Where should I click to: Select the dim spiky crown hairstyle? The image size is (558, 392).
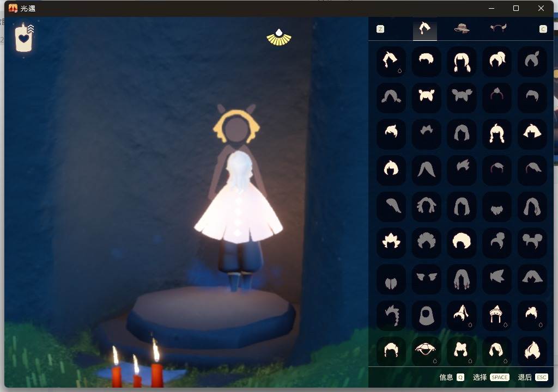pos(426,134)
